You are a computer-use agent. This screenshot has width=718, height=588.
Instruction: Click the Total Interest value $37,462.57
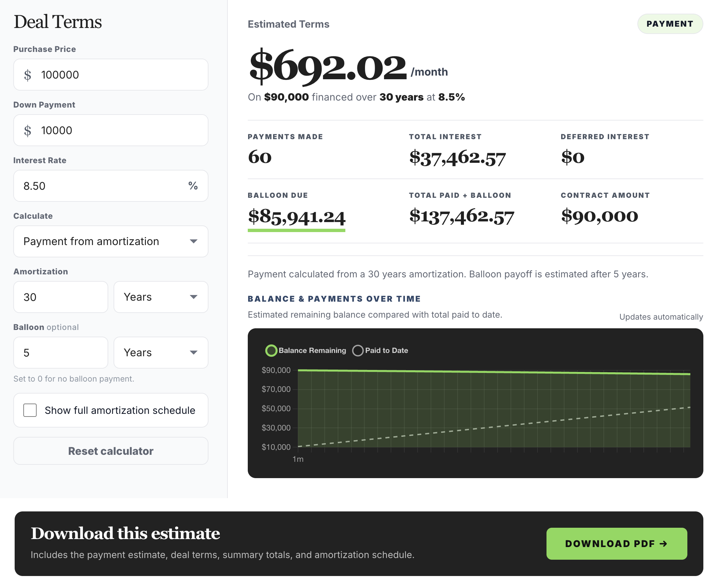pyautogui.click(x=457, y=158)
